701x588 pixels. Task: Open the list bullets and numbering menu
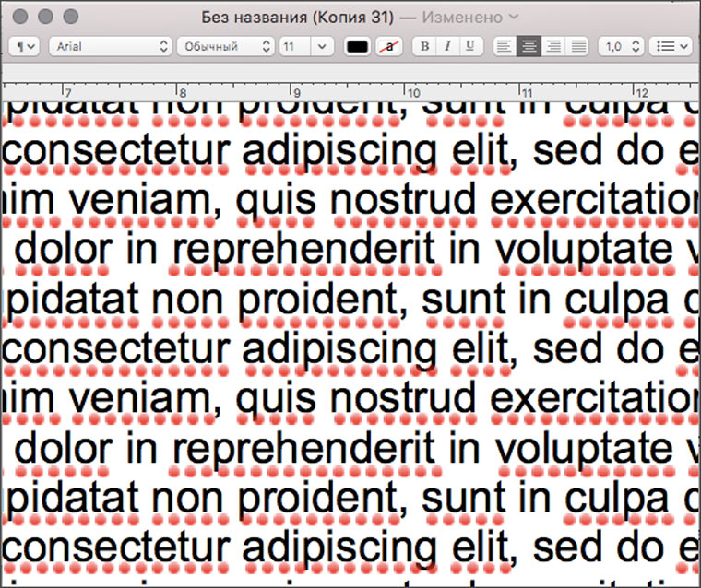pos(671,46)
